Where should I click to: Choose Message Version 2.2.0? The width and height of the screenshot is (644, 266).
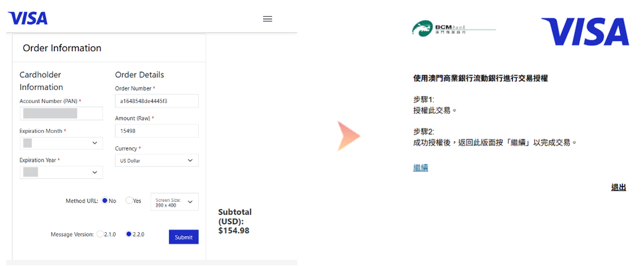click(128, 234)
